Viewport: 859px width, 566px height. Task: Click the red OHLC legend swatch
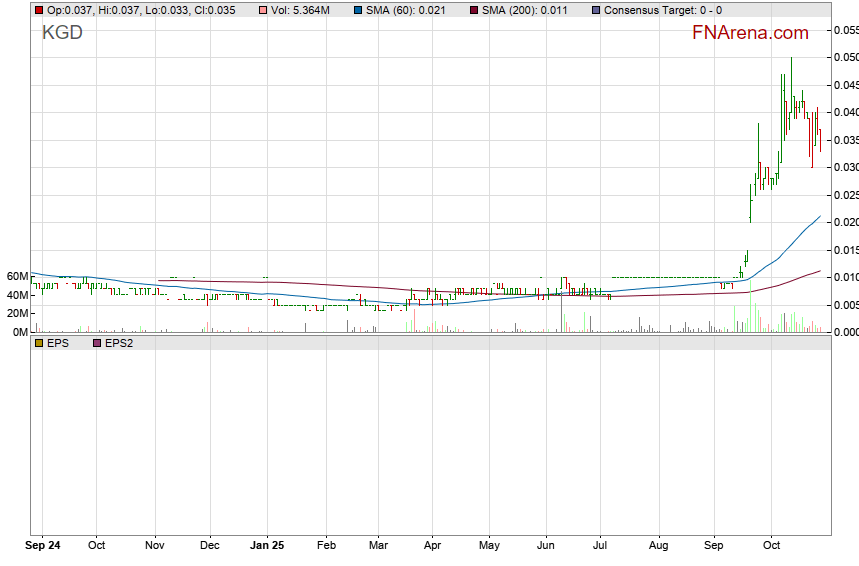(38, 10)
